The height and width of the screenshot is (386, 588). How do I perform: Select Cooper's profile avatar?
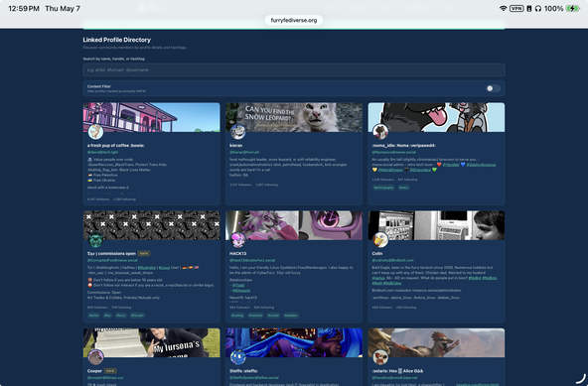95,357
